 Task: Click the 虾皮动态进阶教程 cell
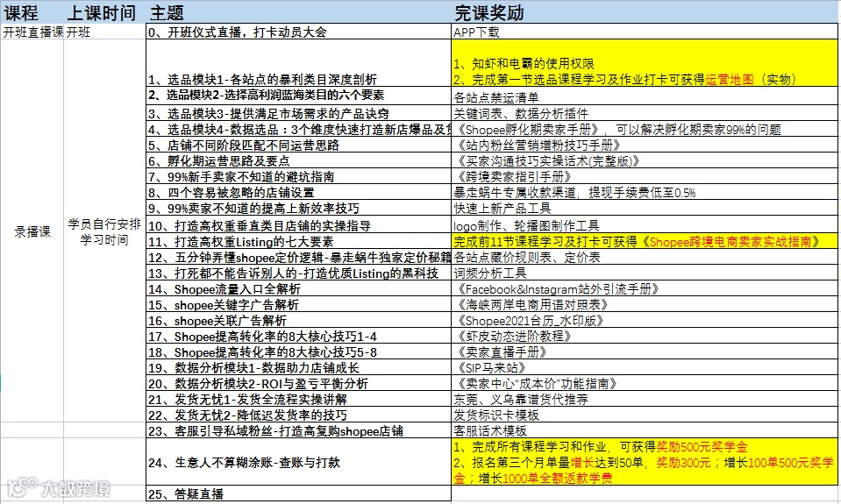click(645, 337)
